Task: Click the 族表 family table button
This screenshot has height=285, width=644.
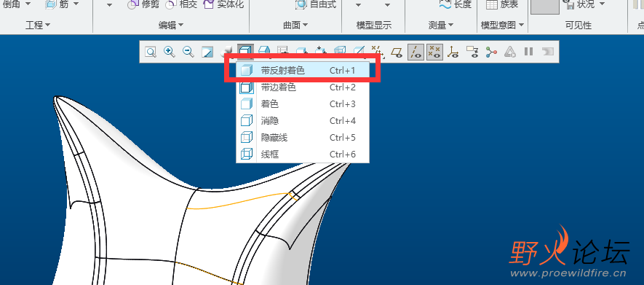Action: click(x=502, y=4)
